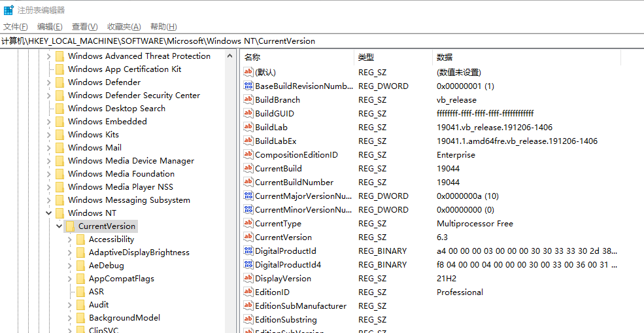Click the BackgroundModel folder icon
Image resolution: width=644 pixels, height=333 pixels.
[81, 318]
